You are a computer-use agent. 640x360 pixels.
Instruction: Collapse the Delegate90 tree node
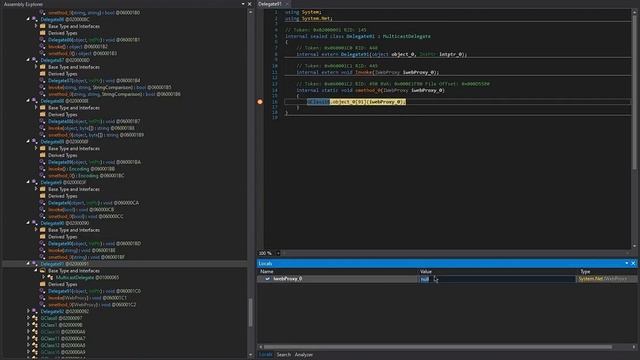coord(28,223)
